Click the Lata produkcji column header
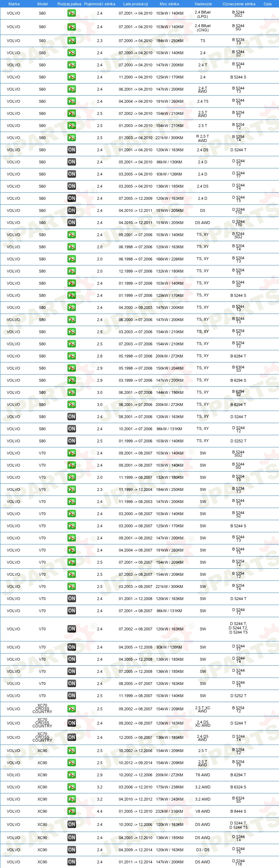The image size is (279, 868). point(136,4)
